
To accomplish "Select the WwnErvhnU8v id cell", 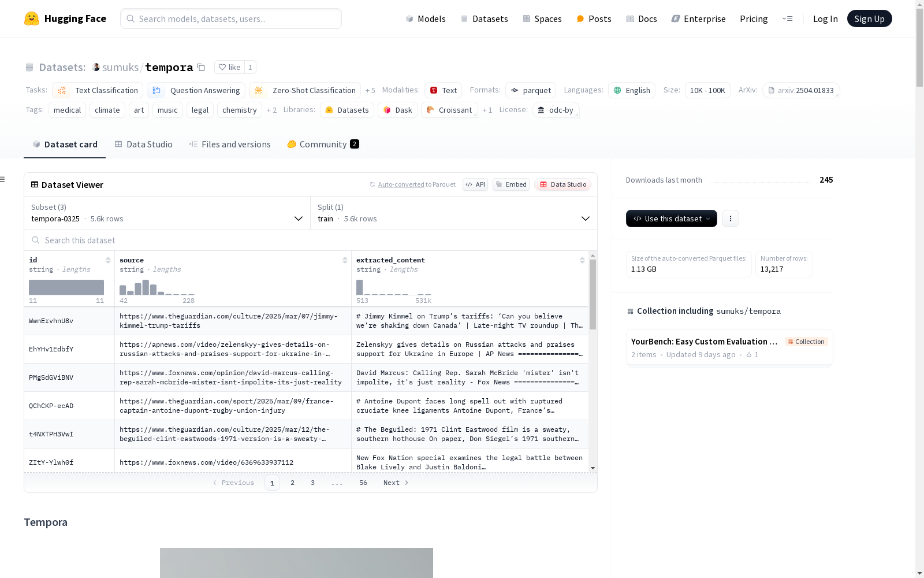I will (69, 321).
